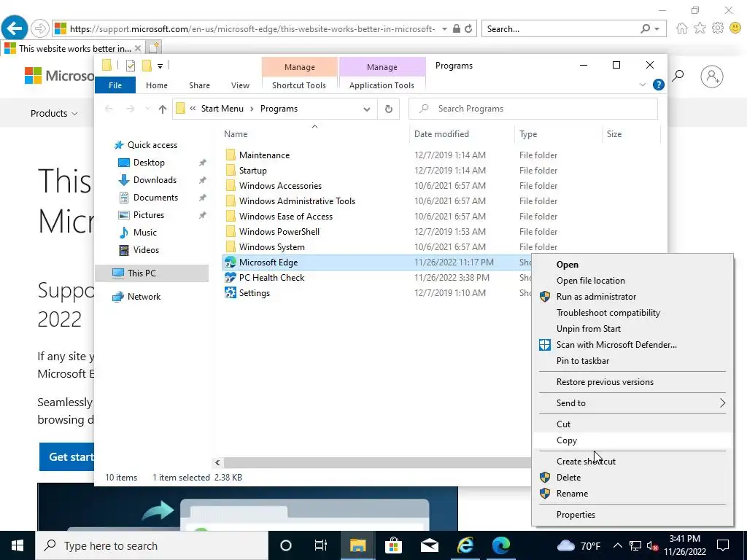Open recent locations dropdown arrow
747x560 pixels.
tap(147, 109)
